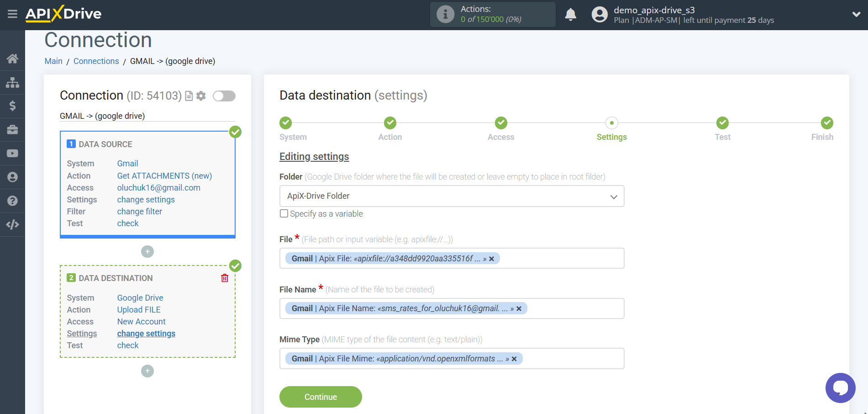Delete the Data Destination block
Screen dimensions: 868x414
point(225,278)
